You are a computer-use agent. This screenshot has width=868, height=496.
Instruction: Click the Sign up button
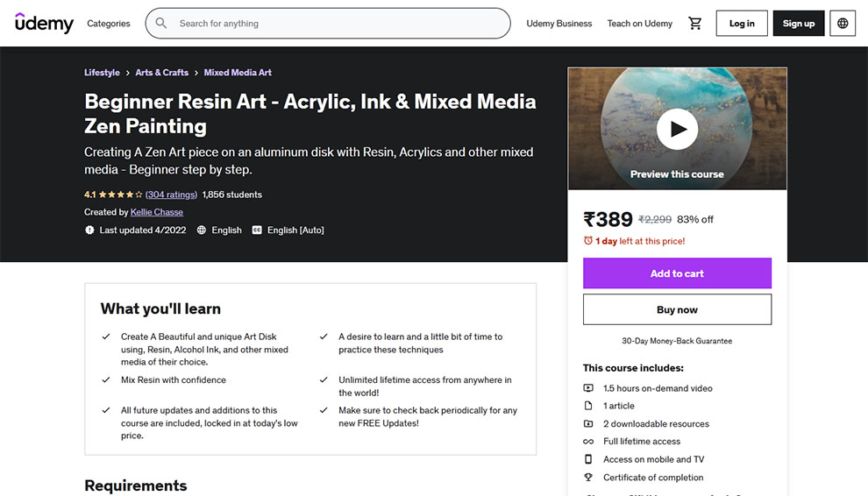click(798, 24)
